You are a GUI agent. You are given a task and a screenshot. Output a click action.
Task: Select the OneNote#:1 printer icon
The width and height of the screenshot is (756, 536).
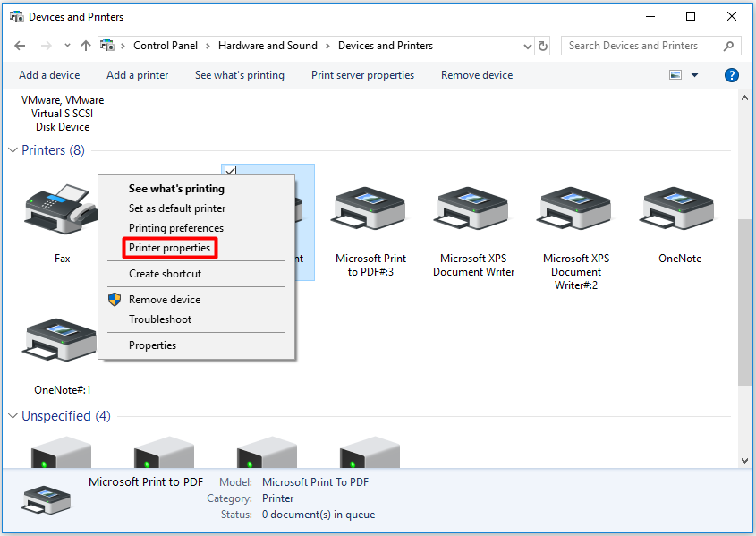pos(61,340)
